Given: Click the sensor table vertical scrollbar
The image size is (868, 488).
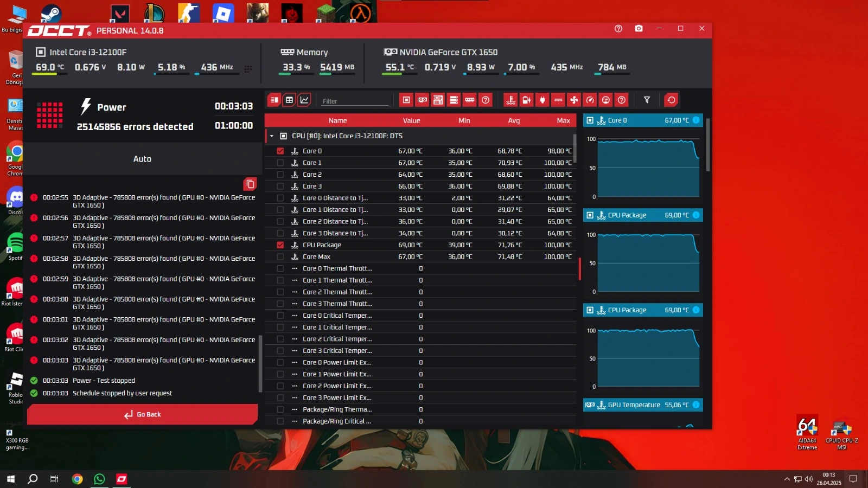Looking at the screenshot, I should 575,149.
